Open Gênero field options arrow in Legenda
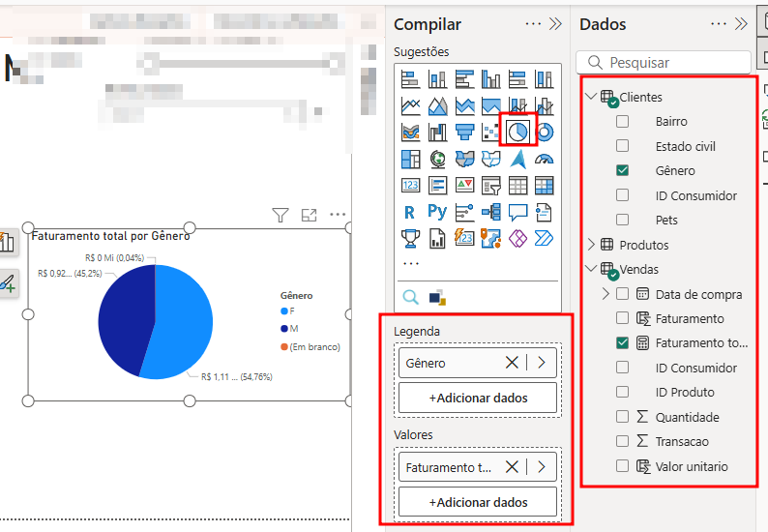 (x=542, y=363)
